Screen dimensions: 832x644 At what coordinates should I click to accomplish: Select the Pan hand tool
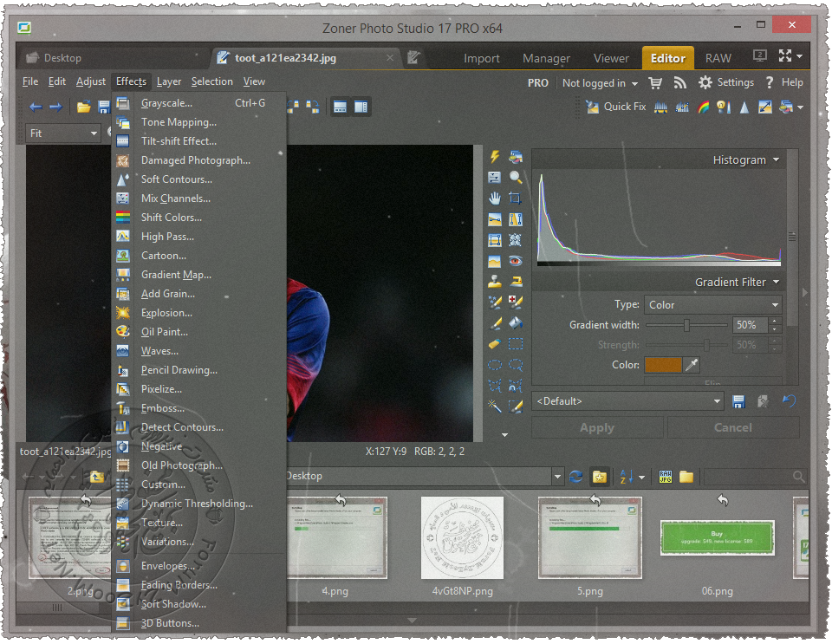pyautogui.click(x=495, y=198)
